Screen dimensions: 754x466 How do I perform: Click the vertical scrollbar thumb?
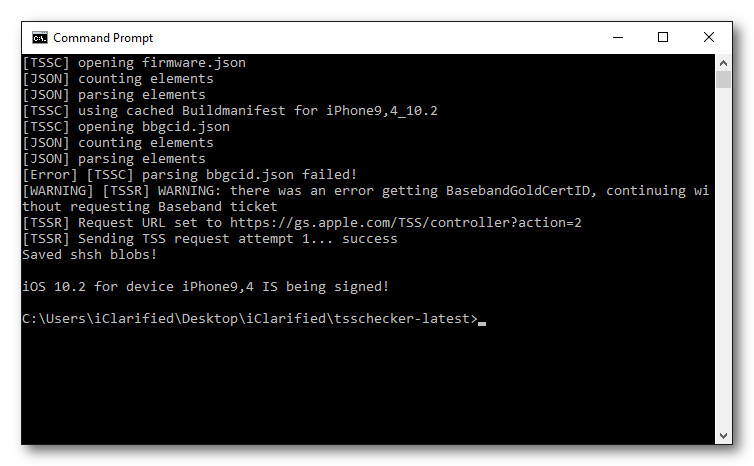(x=724, y=80)
